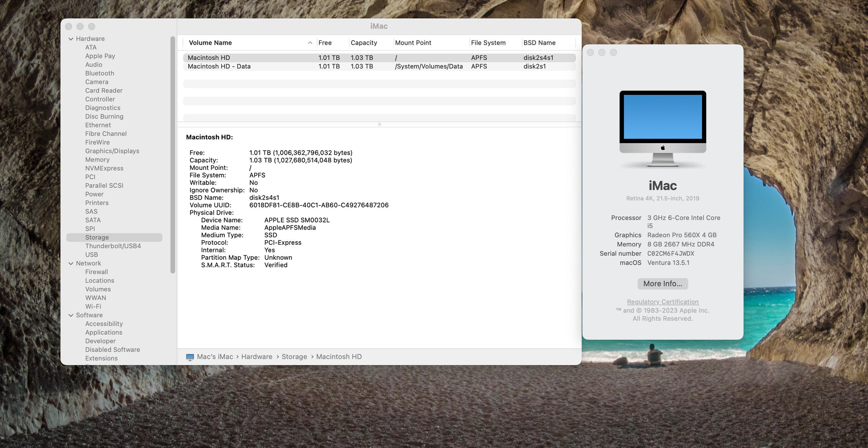Open the More Info button
This screenshot has width=868, height=448.
coord(662,284)
